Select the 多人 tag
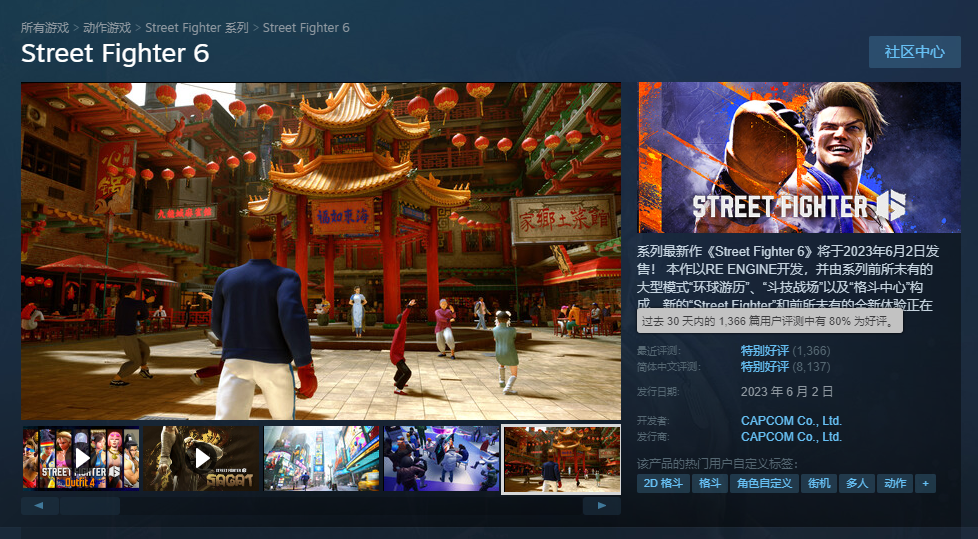This screenshot has width=978, height=539. coord(857,483)
